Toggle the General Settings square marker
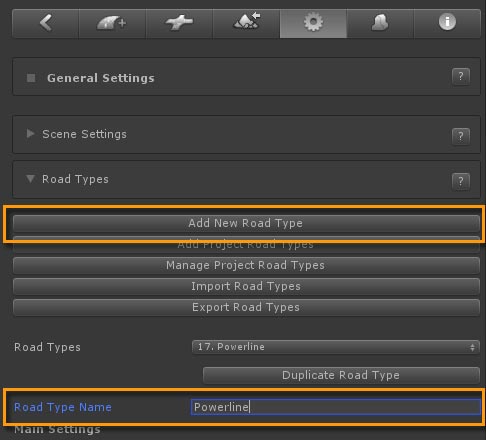 pos(31,78)
